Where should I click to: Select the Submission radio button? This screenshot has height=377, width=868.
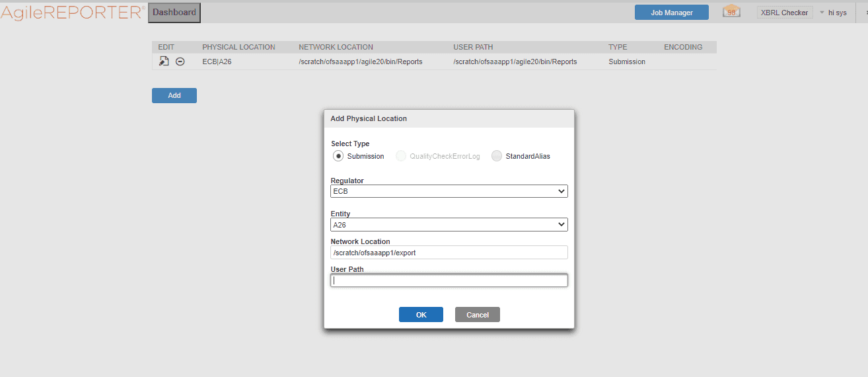[x=338, y=156]
